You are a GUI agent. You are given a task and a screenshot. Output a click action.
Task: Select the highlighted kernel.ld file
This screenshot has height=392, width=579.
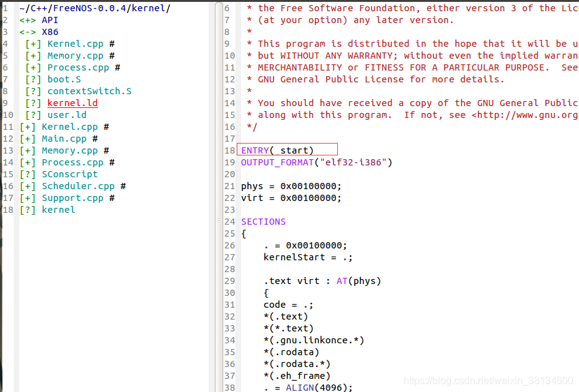(72, 103)
